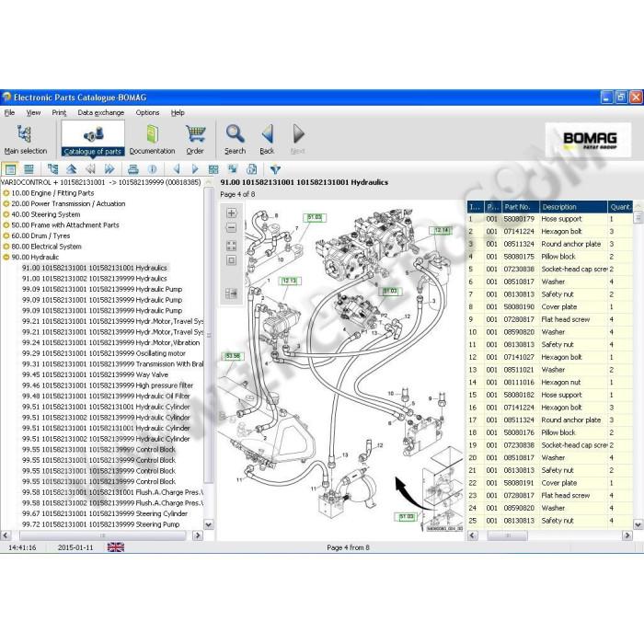
Task: Click the square full-view diagram icon
Action: (231, 260)
